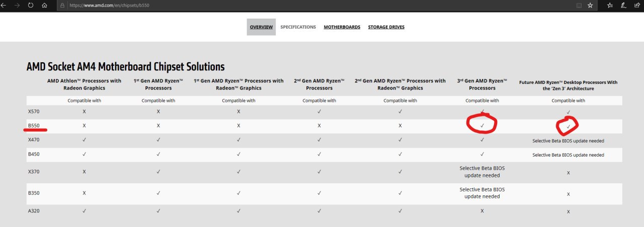Refresh the AMD chipset page
644x227 pixels.
coord(31,5)
